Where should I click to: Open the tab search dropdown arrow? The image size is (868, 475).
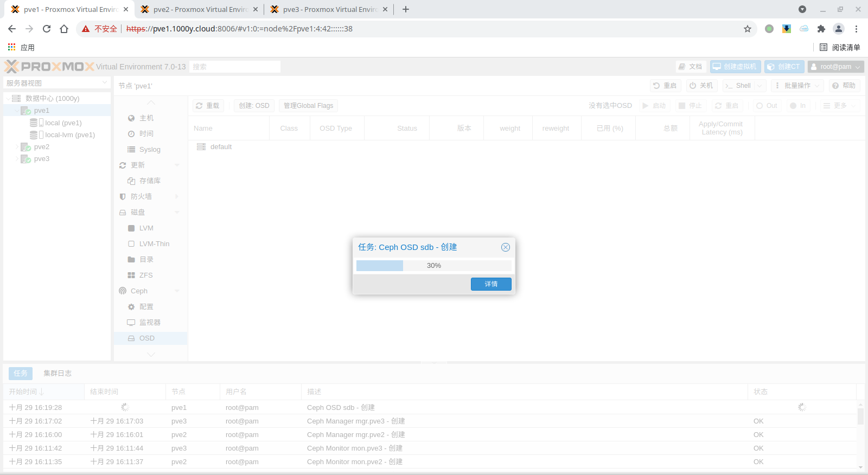pos(802,9)
